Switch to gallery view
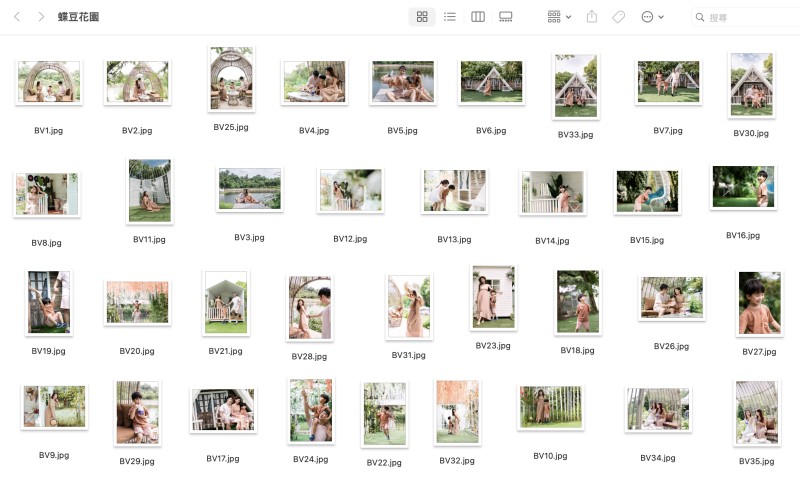 point(506,17)
